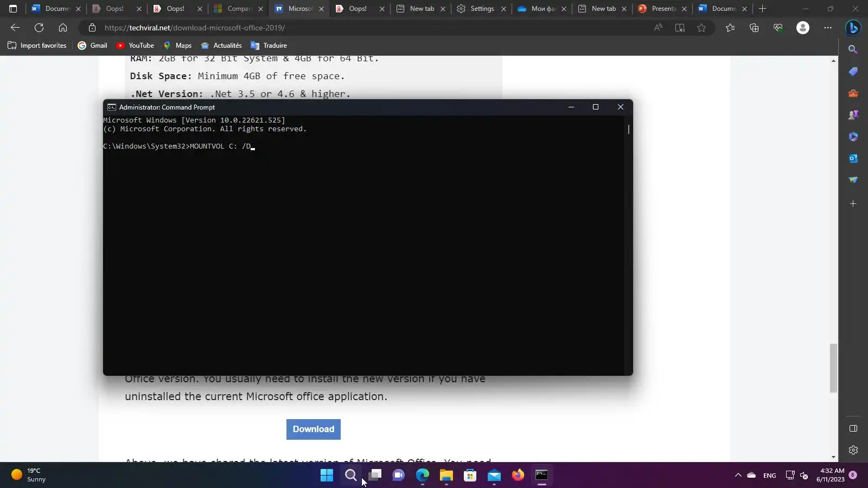Open OneDrive cloud icon in system tray
Image resolution: width=868 pixels, height=488 pixels.
(x=751, y=476)
